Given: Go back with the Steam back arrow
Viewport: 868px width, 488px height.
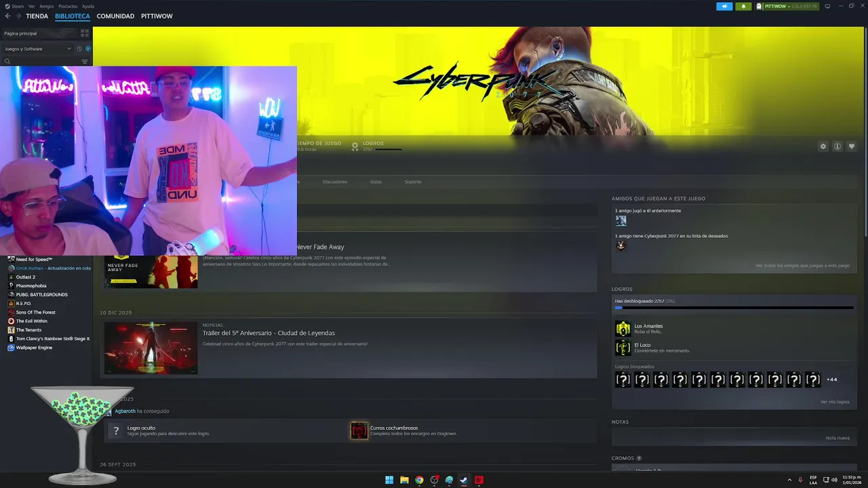Looking at the screenshot, I should click(7, 16).
